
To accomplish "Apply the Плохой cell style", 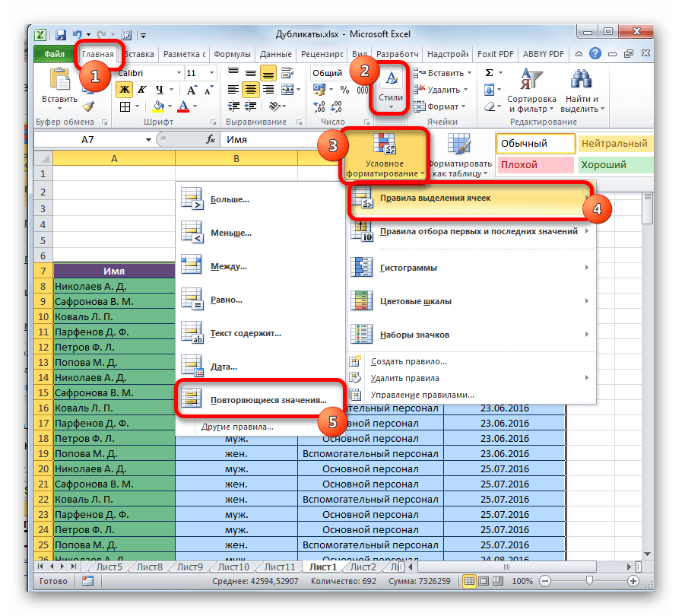I will pos(535,165).
